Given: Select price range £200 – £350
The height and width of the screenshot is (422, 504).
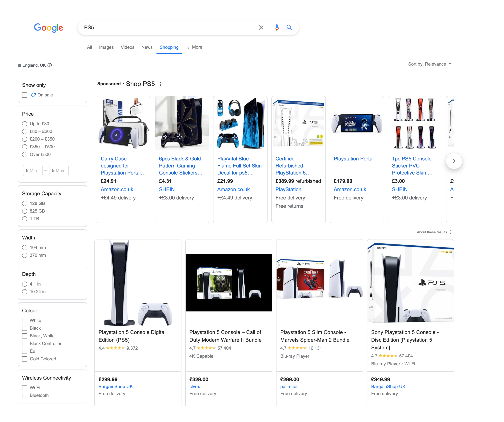Looking at the screenshot, I should pyautogui.click(x=25, y=139).
